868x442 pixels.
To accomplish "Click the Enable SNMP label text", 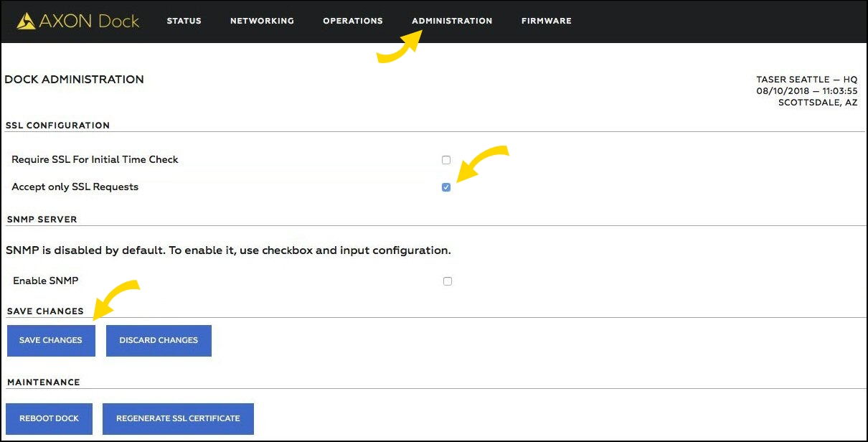I will point(45,281).
